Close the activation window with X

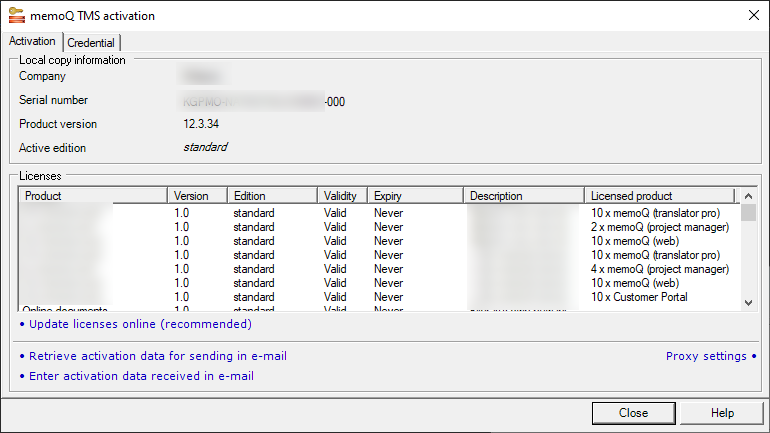(754, 15)
